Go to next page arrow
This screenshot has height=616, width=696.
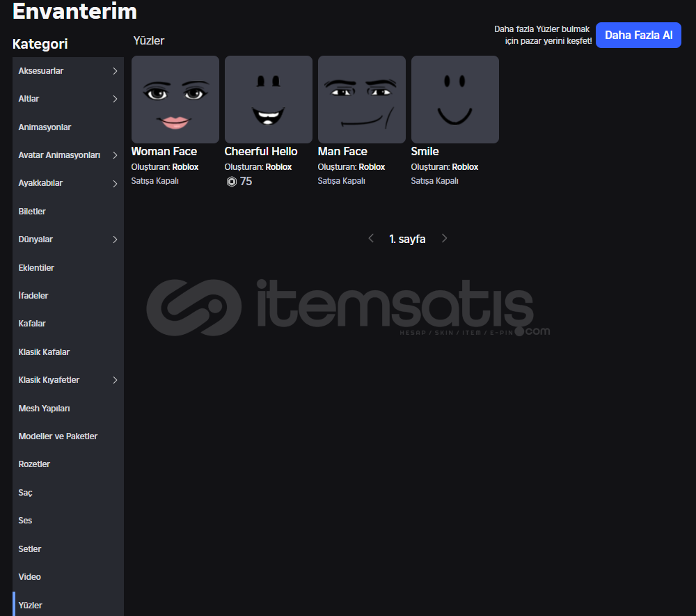[444, 238]
